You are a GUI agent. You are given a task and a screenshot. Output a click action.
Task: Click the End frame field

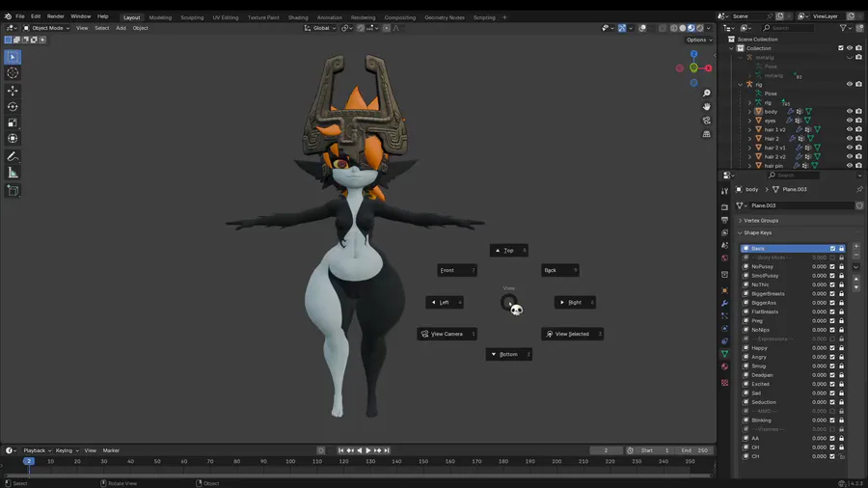[x=693, y=450]
